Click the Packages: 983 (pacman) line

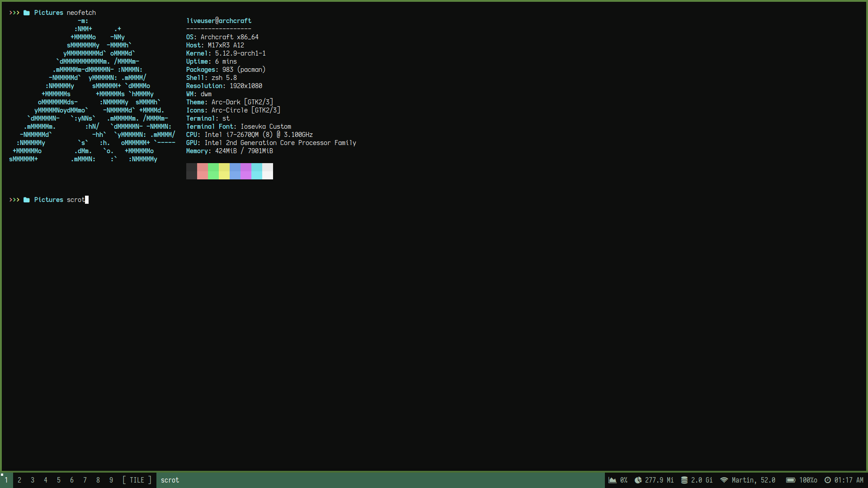pos(226,70)
